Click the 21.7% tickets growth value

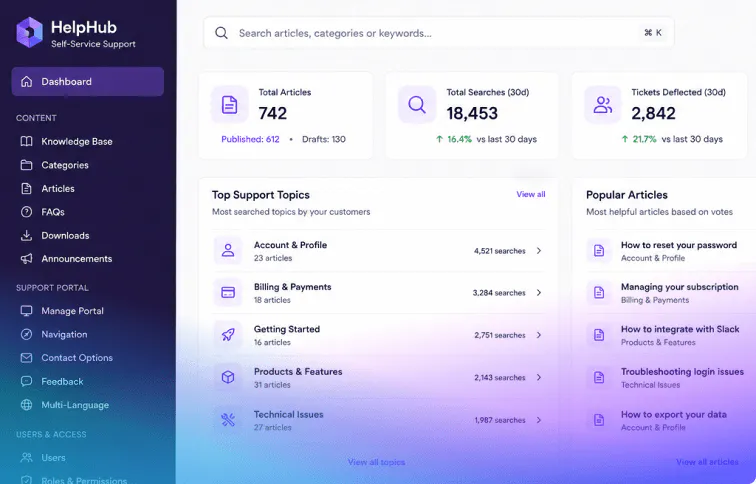pos(644,139)
